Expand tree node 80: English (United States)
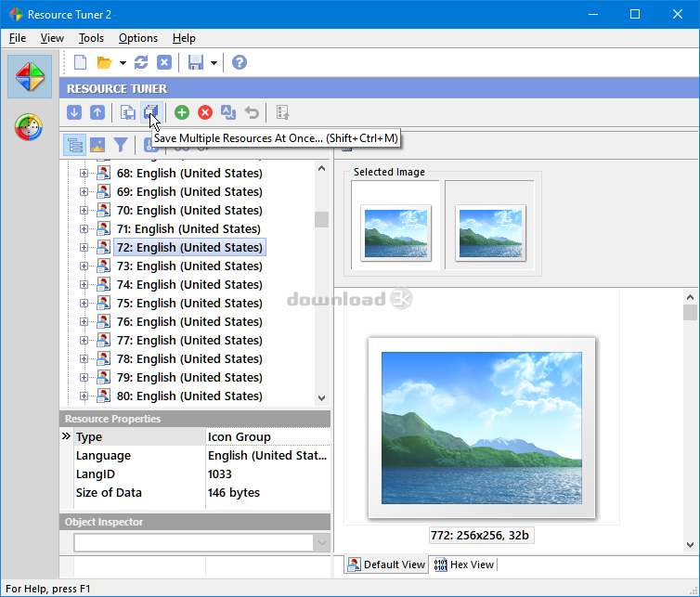This screenshot has height=597, width=700. click(84, 396)
